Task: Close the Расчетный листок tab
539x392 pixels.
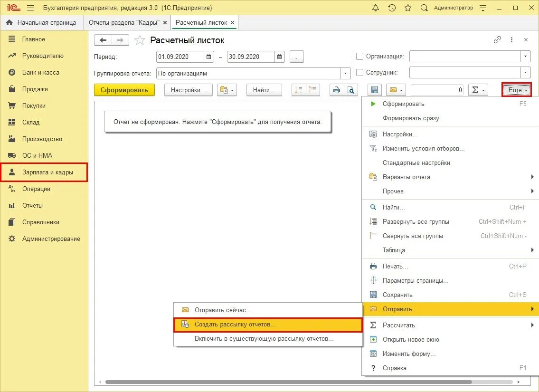Action: pos(232,23)
